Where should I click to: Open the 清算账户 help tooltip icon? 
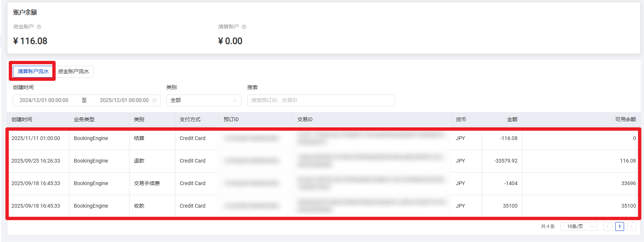244,27
